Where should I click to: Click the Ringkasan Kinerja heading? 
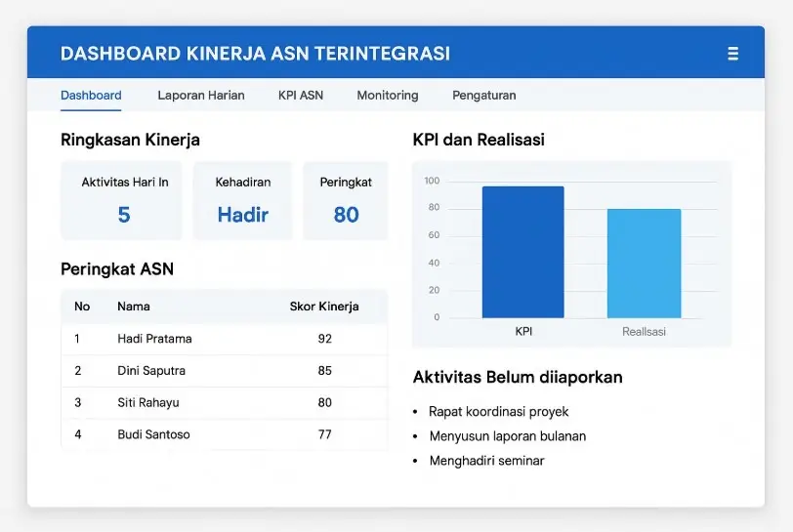click(130, 140)
